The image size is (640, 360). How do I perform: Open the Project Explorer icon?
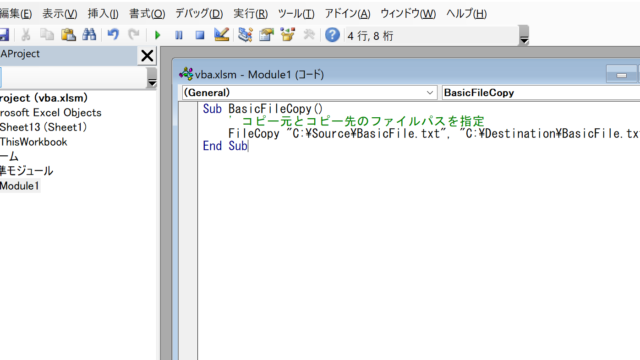[x=245, y=35]
